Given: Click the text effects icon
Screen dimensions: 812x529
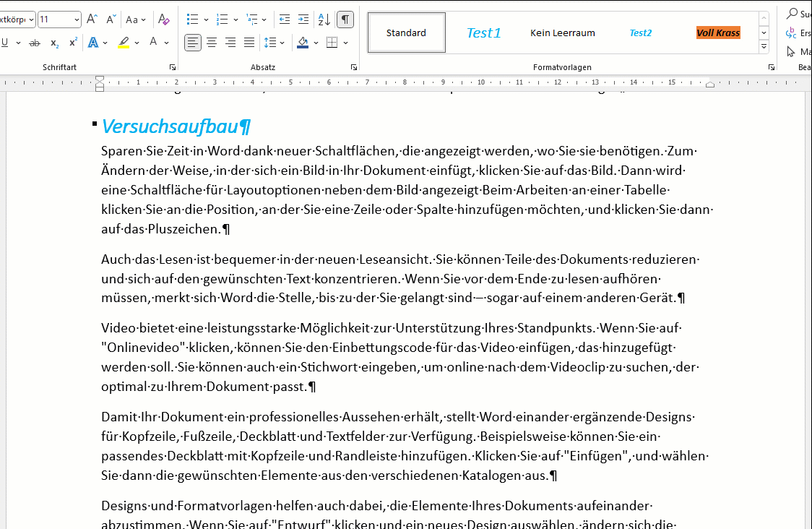Looking at the screenshot, I should point(93,43).
